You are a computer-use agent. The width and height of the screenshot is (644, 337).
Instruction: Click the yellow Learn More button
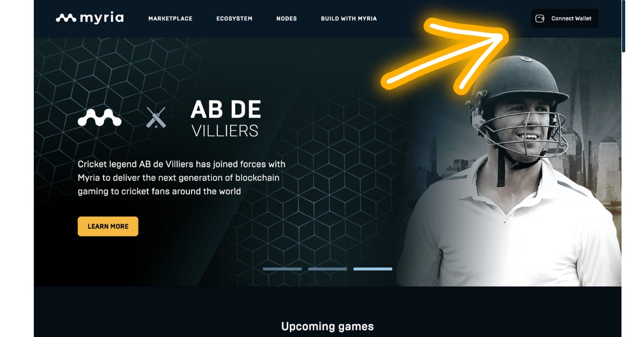pos(108,226)
